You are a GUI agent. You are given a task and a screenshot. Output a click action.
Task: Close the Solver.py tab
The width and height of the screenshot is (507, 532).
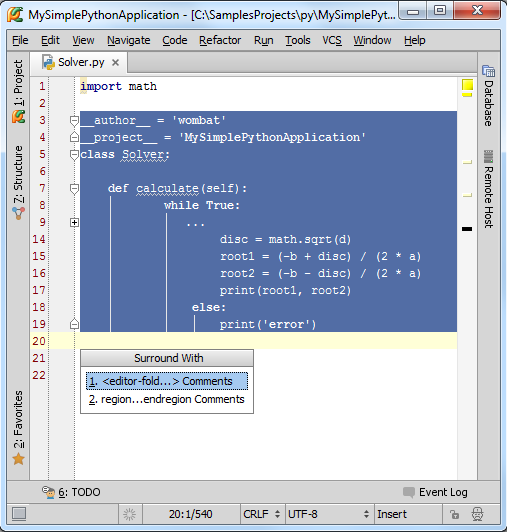[115, 62]
